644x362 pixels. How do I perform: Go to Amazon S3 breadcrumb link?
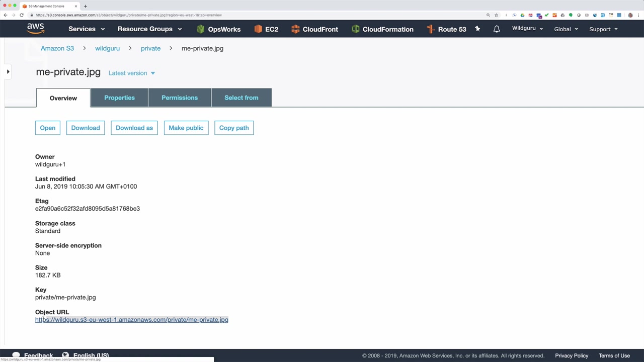click(x=57, y=48)
